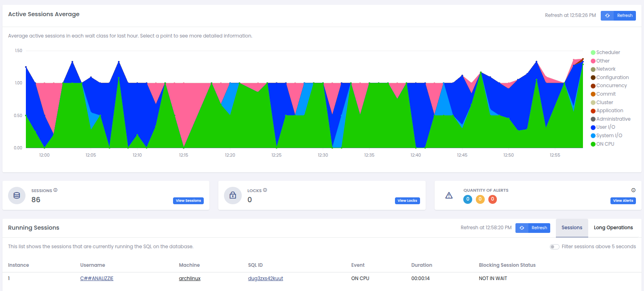The image size is (644, 291).
Task: Toggle Other series in chart legend
Action: (600, 61)
